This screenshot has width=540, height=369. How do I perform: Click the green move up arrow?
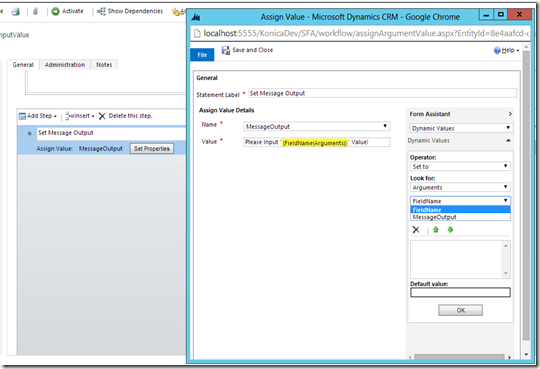pos(436,229)
